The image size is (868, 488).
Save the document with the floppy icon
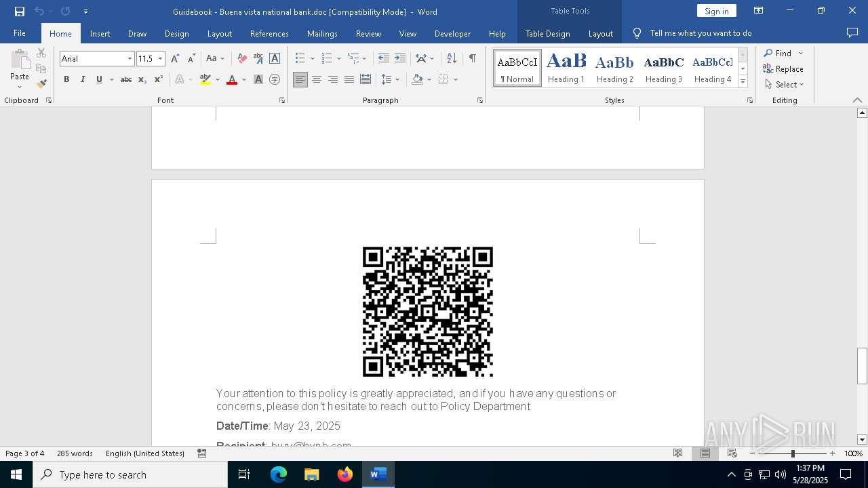[x=20, y=12]
